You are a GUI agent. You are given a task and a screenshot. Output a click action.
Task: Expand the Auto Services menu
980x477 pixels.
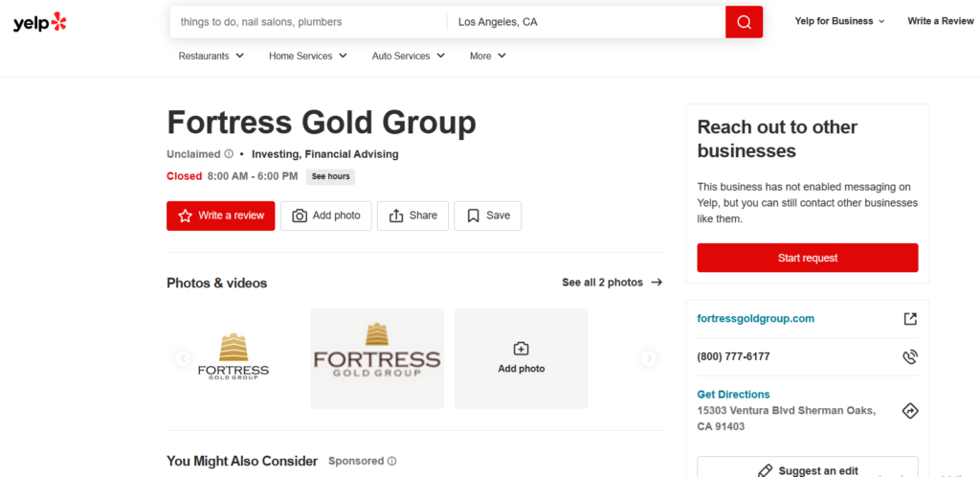[409, 57]
